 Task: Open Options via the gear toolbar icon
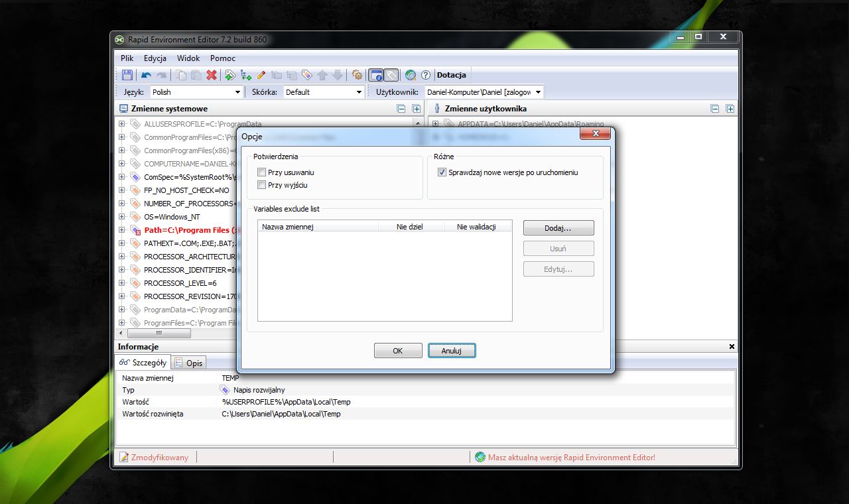(357, 75)
